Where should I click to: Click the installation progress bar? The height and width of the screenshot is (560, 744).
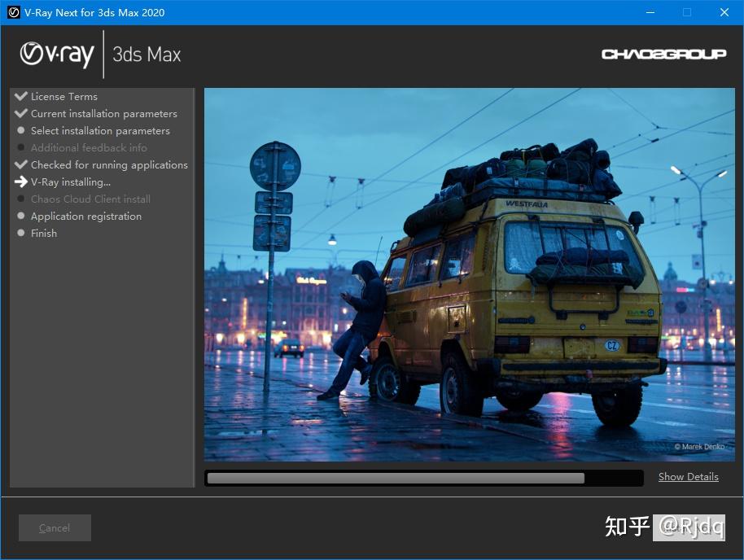(423, 476)
